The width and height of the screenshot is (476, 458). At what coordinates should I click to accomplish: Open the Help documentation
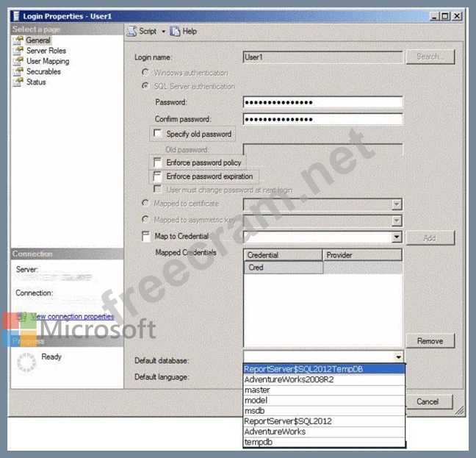[x=190, y=32]
